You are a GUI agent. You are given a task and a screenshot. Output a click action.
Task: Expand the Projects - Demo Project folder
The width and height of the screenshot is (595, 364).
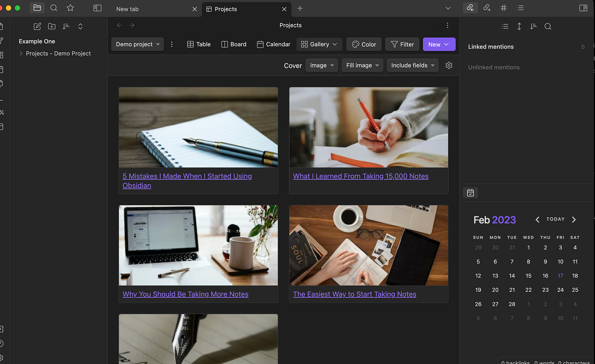21,54
